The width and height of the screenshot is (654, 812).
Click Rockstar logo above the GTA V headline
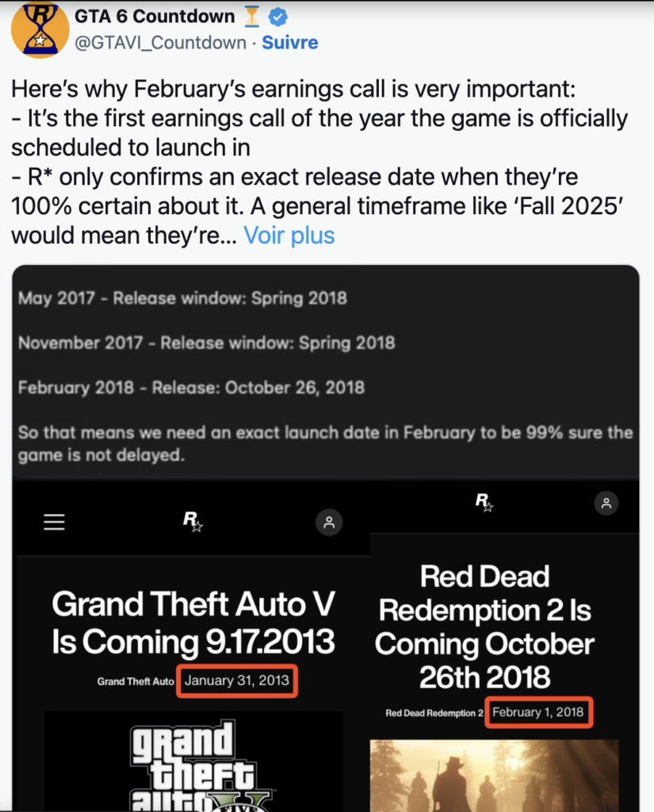pos(193,521)
